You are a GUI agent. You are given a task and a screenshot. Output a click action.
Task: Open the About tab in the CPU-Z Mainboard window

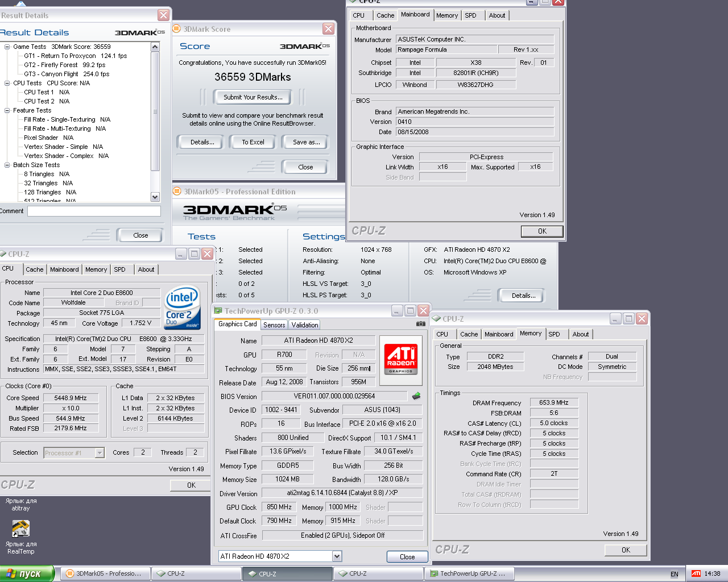[497, 15]
